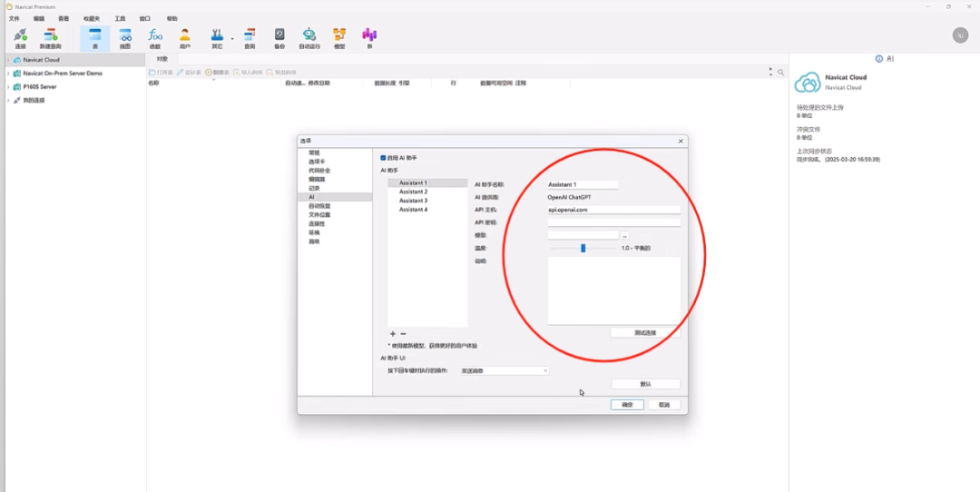980x492 pixels.
Task: Click 设计表 (Design Table) in object toolbar
Action: [188, 73]
